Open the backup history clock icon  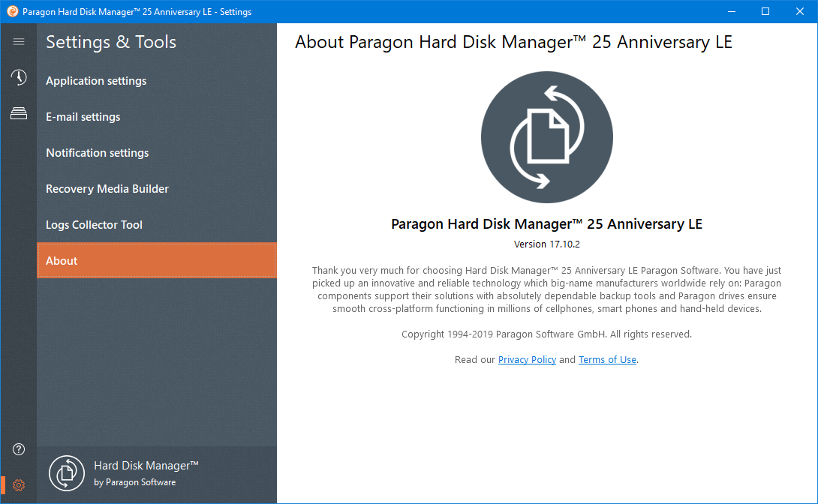coord(19,77)
